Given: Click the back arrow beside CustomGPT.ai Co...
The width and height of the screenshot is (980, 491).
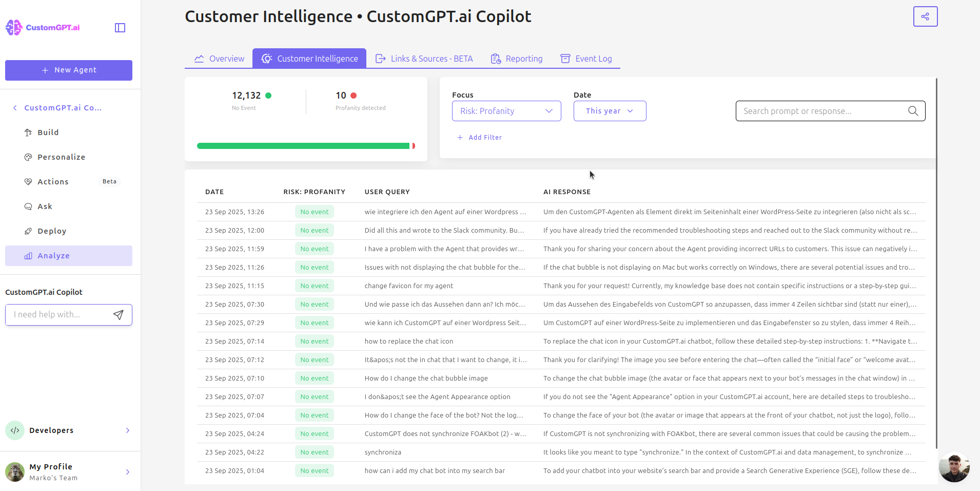Looking at the screenshot, I should click(x=15, y=108).
